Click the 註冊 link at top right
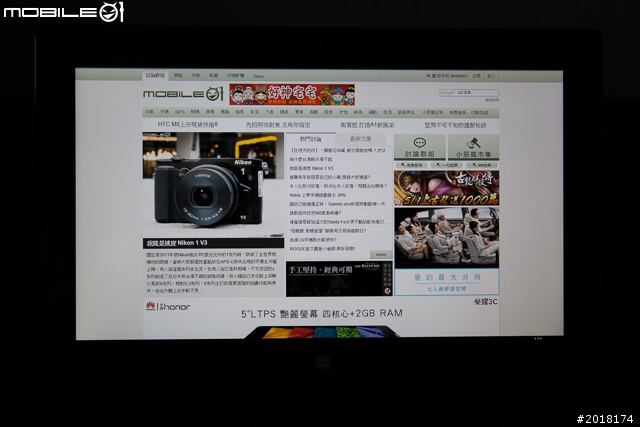 click(476, 76)
